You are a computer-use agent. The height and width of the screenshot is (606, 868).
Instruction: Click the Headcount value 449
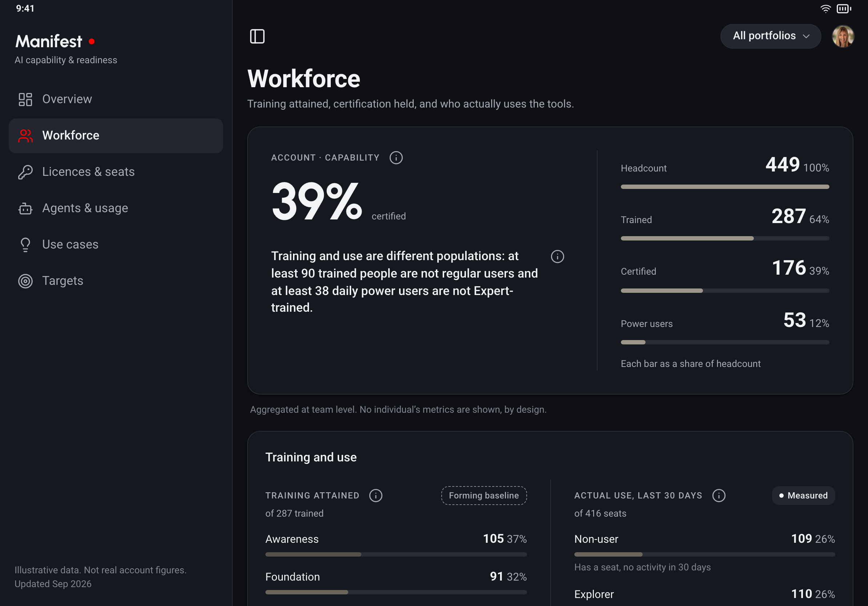pyautogui.click(x=783, y=165)
